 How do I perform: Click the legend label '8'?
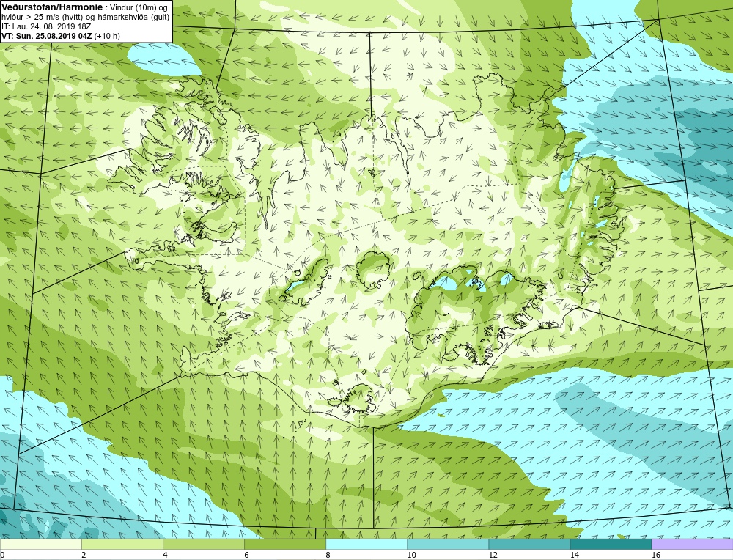[328, 555]
